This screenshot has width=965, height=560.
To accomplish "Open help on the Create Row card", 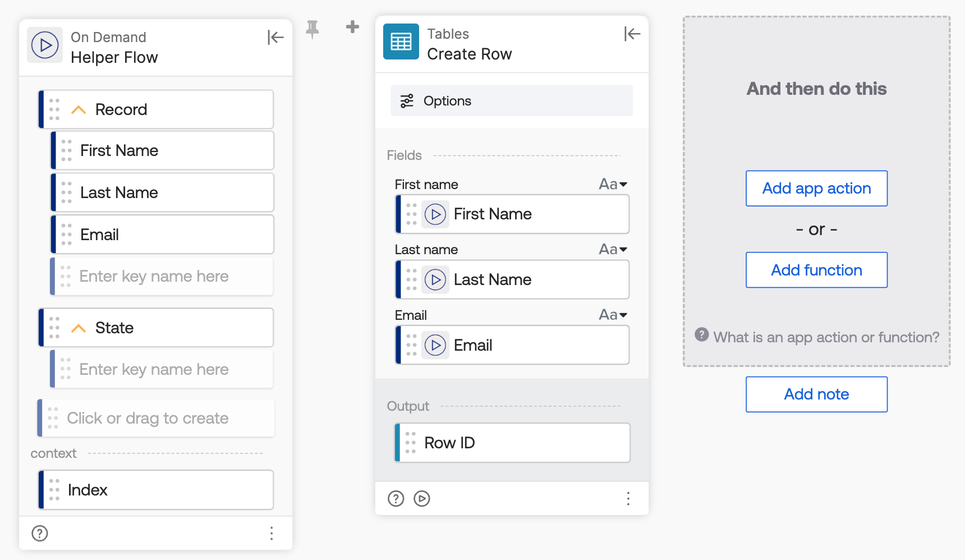I will [x=396, y=498].
